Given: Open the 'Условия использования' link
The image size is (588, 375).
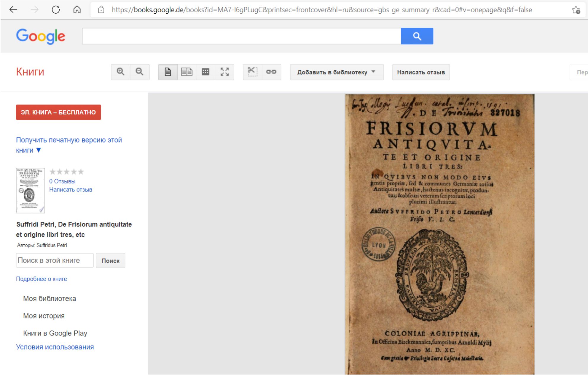Looking at the screenshot, I should [55, 347].
